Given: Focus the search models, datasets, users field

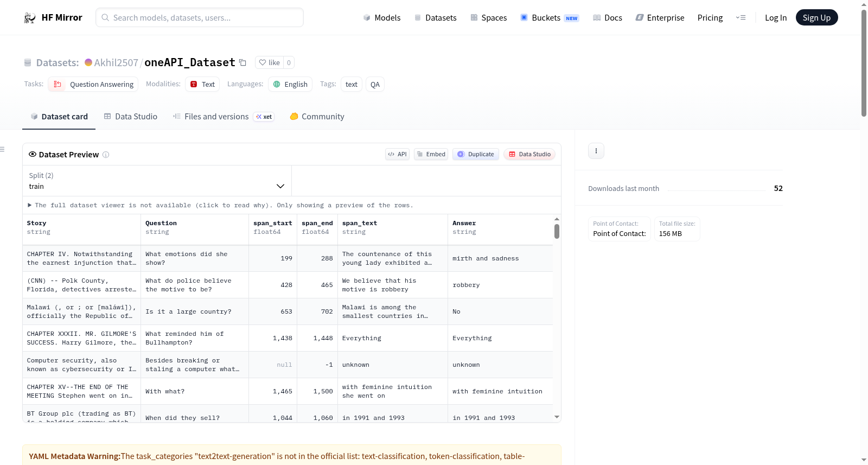Looking at the screenshot, I should [200, 18].
